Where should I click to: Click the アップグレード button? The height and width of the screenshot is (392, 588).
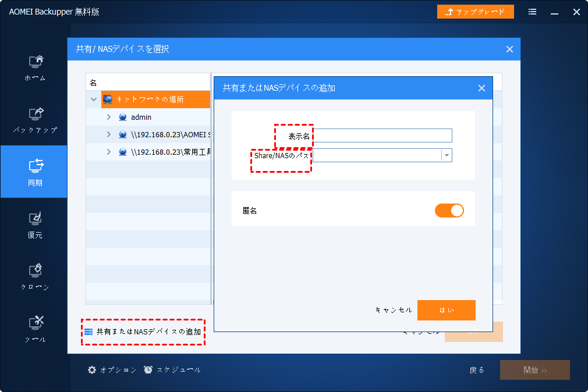pos(476,12)
